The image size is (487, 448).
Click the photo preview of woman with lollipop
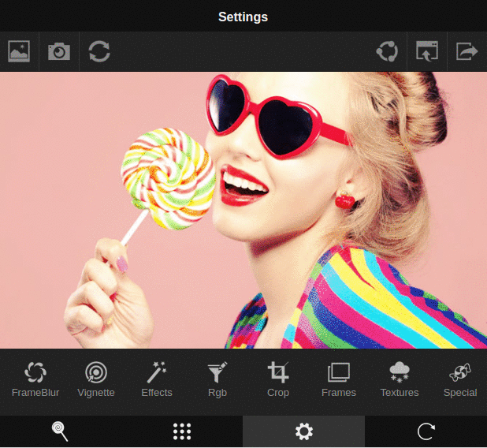point(243,211)
